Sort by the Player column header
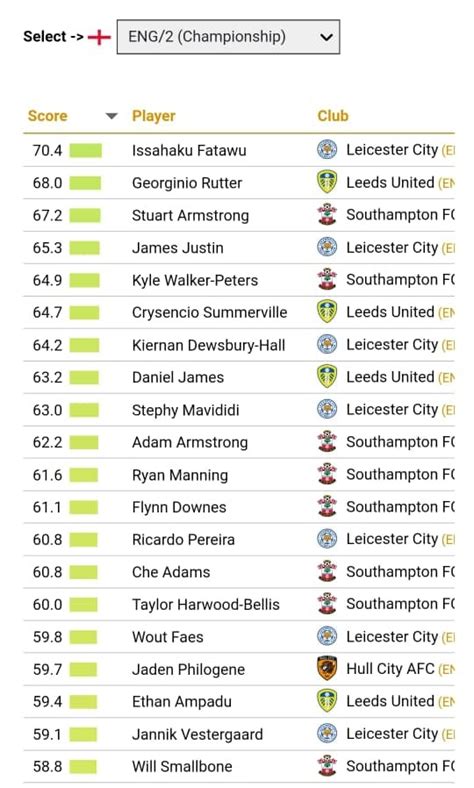This screenshot has height=788, width=474. click(153, 116)
